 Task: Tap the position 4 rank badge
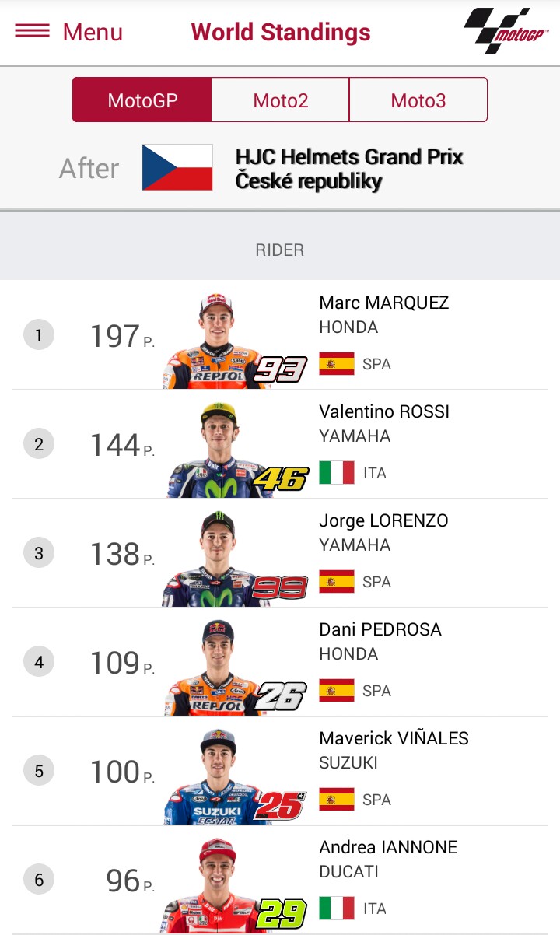(39, 663)
